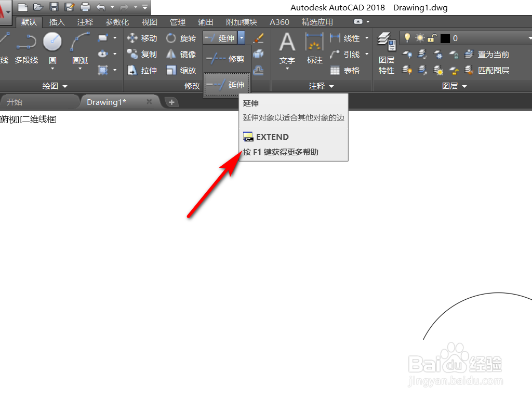Expand the 线性 dimension dropdown arrow
Screen dimensions: 532x399
(x=367, y=38)
